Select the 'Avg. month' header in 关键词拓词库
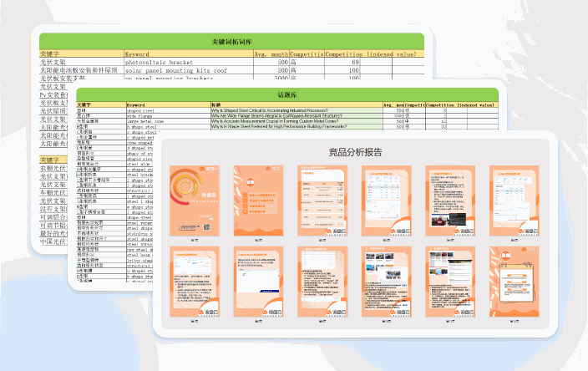Image resolution: width=588 pixels, height=371 pixels. [271, 54]
